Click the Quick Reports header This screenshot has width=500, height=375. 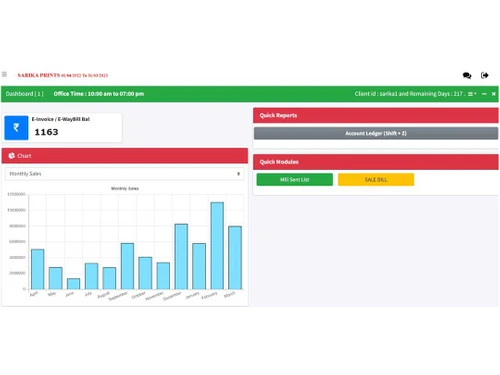pyautogui.click(x=376, y=115)
